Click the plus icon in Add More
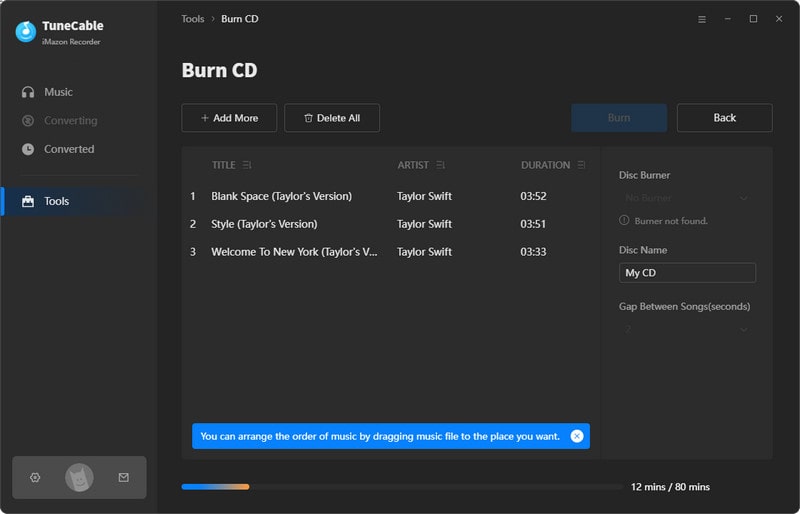 (205, 118)
